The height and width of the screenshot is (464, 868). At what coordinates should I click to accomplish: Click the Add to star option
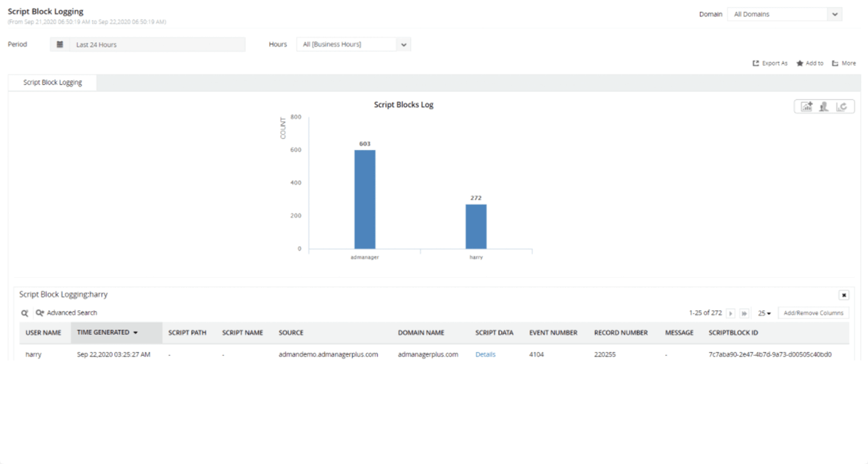810,64
